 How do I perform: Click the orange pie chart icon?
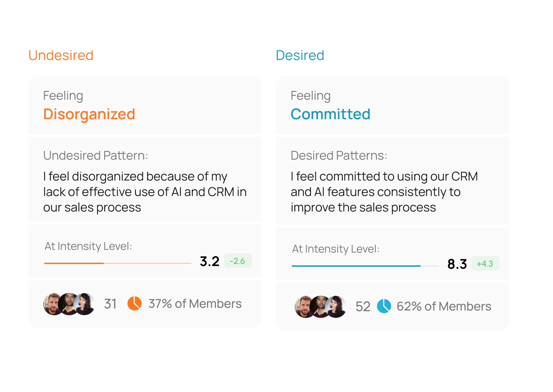coord(134,303)
